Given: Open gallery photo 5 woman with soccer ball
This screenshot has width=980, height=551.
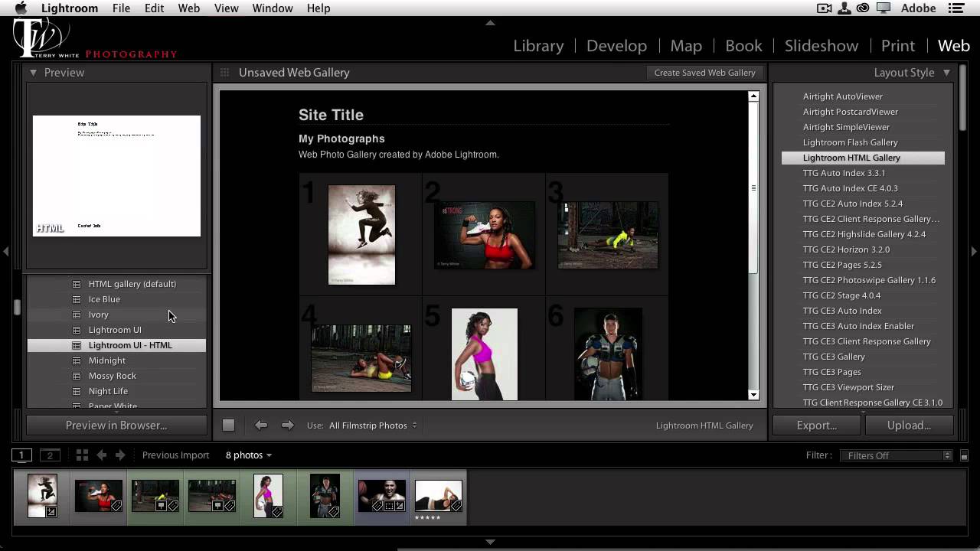Looking at the screenshot, I should pyautogui.click(x=485, y=354).
